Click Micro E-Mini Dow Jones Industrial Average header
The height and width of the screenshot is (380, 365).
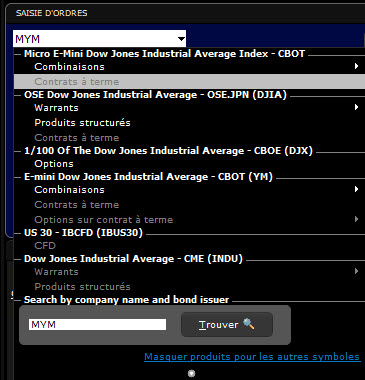click(164, 54)
